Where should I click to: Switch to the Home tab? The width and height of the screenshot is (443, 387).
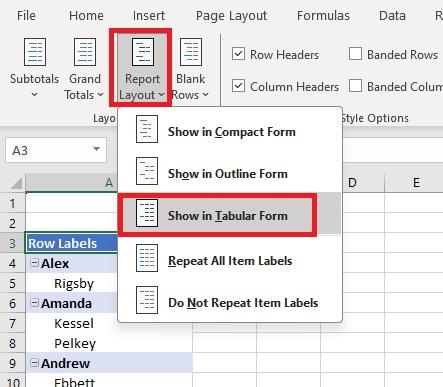tap(86, 15)
